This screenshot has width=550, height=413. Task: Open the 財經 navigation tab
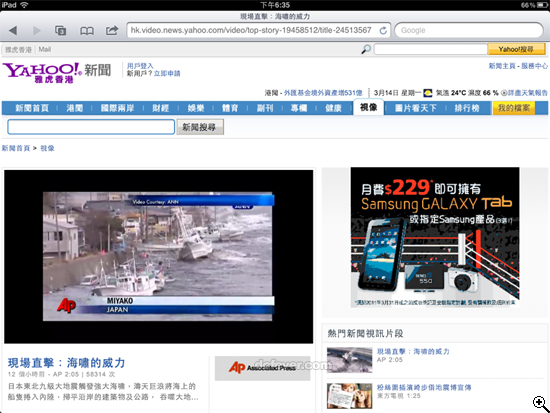pos(160,108)
